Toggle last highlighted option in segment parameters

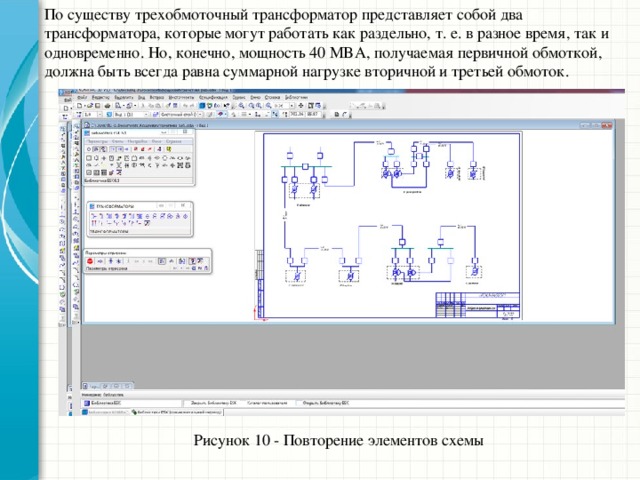pos(192,261)
